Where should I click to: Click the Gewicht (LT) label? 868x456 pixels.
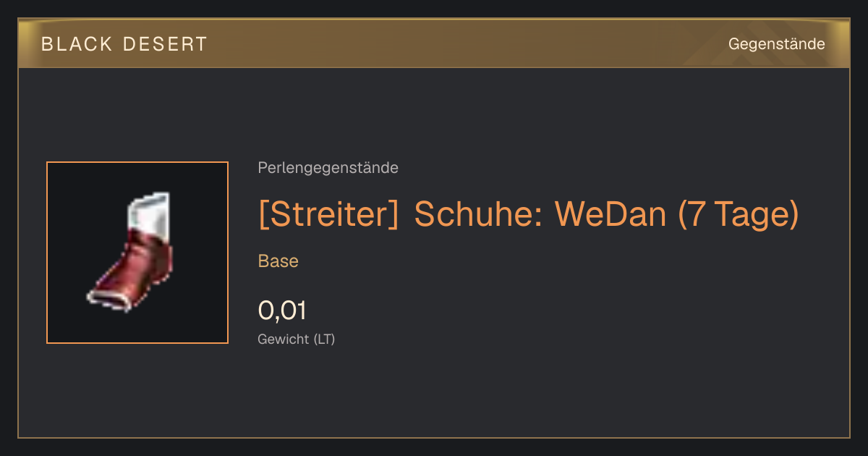tap(297, 339)
